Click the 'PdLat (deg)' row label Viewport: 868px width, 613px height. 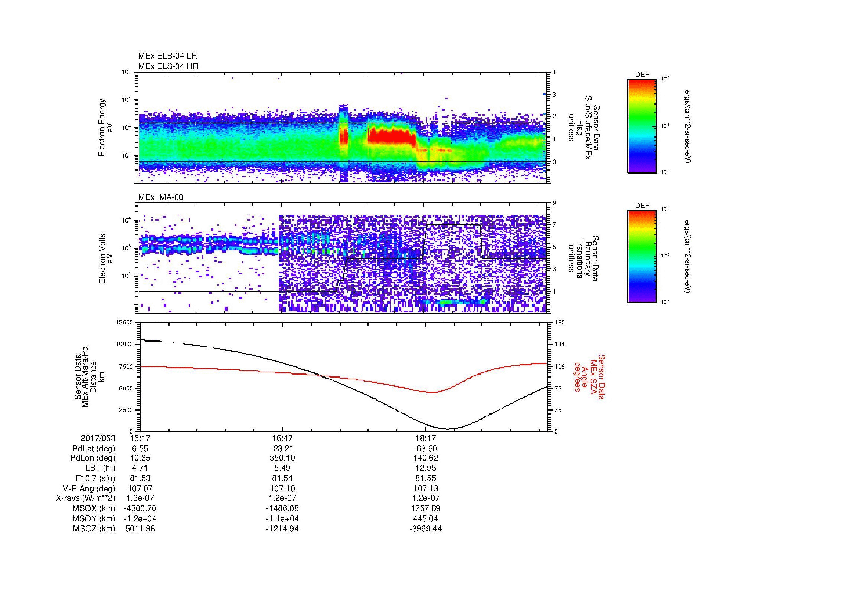click(x=94, y=449)
